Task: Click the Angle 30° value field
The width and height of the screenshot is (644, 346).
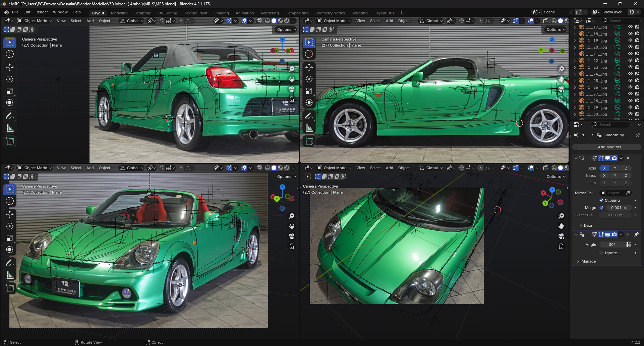Action: coord(612,245)
